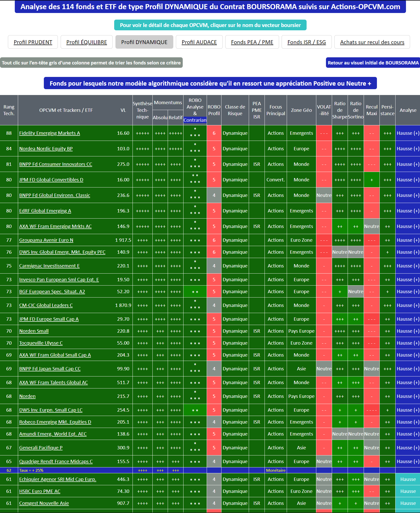The height and width of the screenshot is (513, 420).
Task: Sort by Zone Géo column header
Action: coord(301,110)
